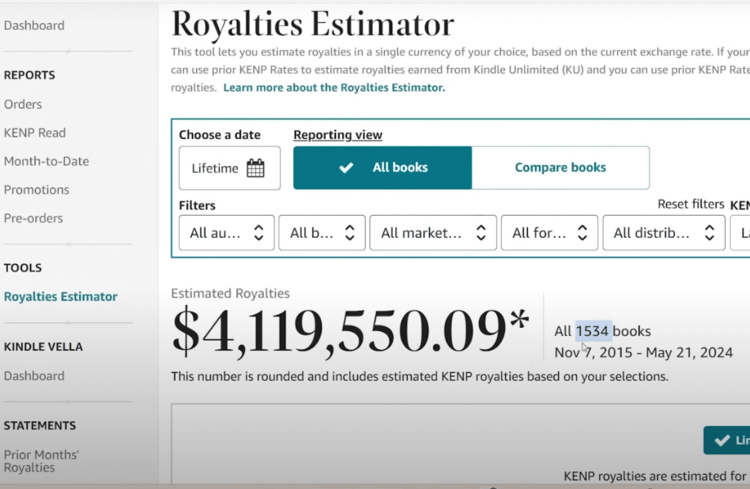Open the All marketplaces filter dropdown
Viewport: 750px width, 489px height.
[x=432, y=233]
